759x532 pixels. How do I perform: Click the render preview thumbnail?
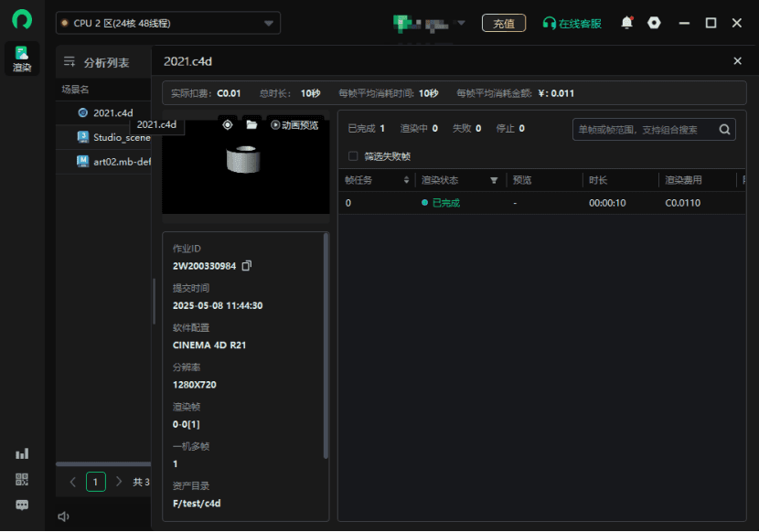pyautogui.click(x=245, y=167)
